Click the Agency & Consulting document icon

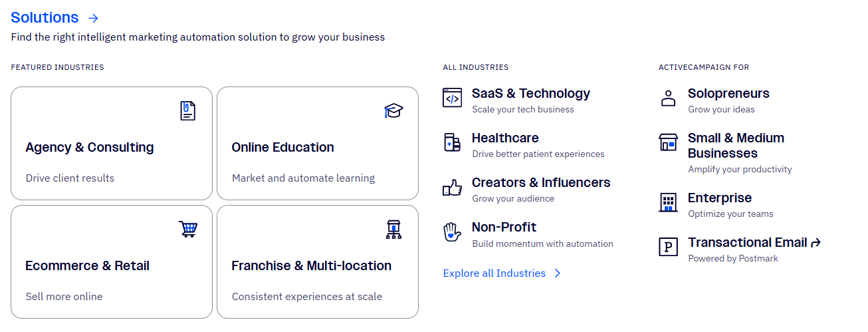188,111
